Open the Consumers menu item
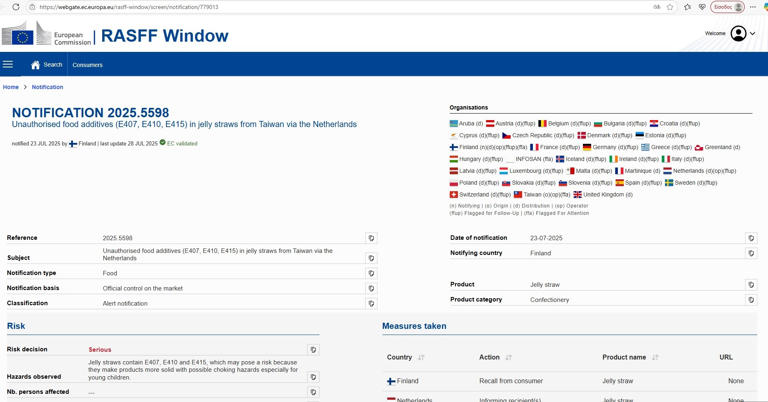The image size is (768, 402). [87, 65]
